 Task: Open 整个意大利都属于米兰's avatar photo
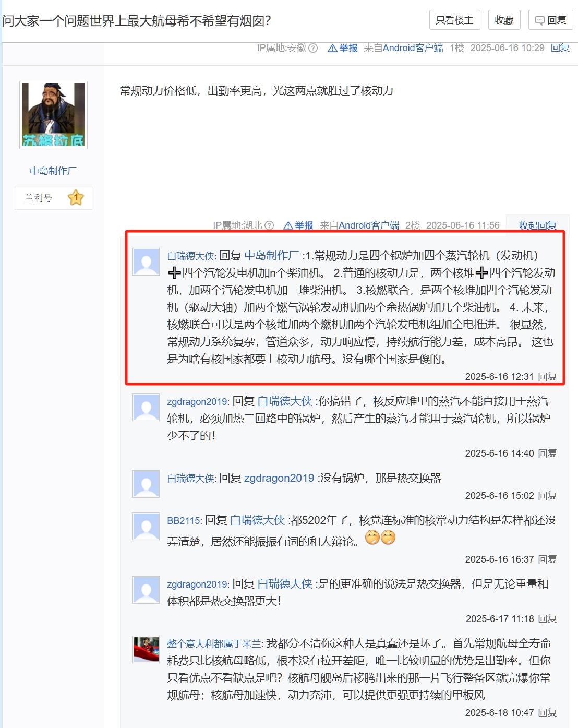146,649
